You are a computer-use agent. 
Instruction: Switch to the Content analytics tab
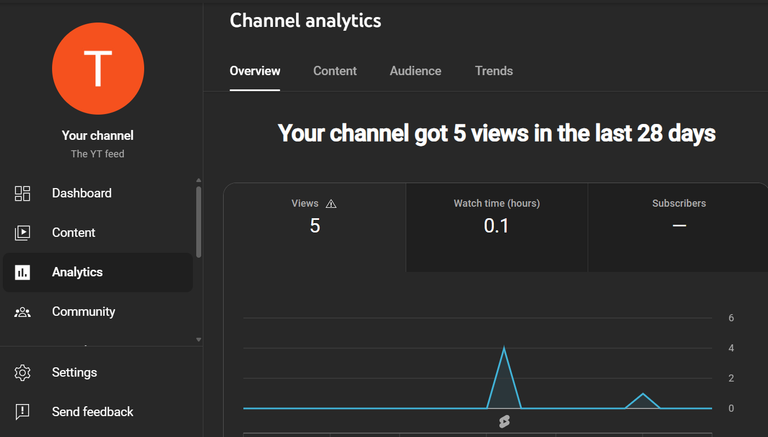point(335,71)
